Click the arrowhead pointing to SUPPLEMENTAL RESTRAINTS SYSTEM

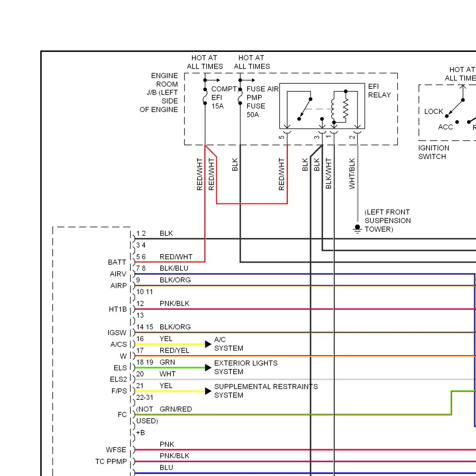(x=208, y=391)
